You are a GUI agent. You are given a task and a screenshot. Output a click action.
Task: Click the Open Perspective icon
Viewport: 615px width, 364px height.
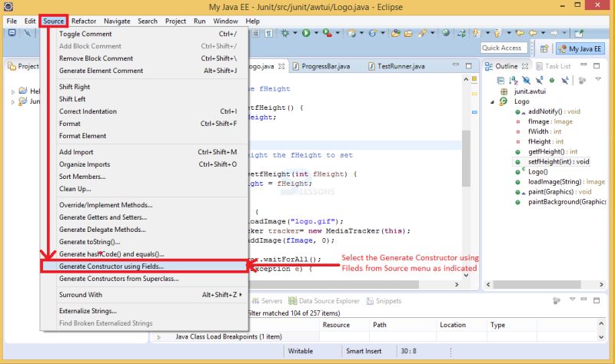[544, 49]
